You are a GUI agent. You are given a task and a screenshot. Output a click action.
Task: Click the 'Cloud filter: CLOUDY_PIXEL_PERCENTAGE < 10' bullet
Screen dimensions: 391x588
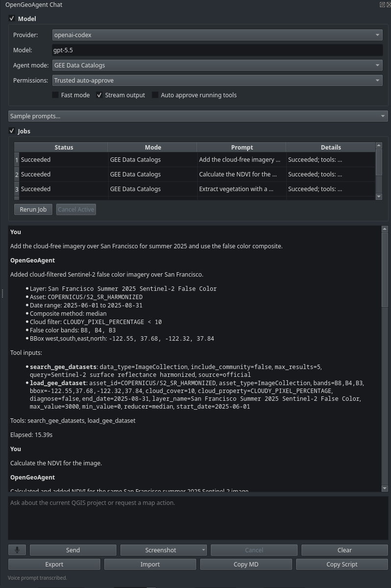[x=96, y=322]
